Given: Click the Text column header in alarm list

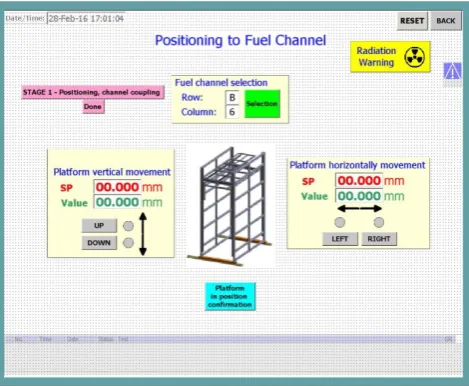Looking at the screenshot, I should (123, 339).
